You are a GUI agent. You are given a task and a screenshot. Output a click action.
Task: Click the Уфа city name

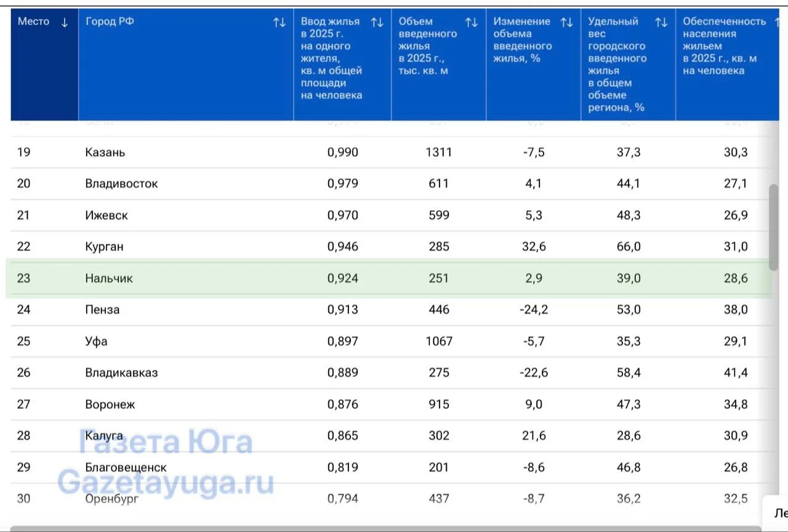click(96, 341)
